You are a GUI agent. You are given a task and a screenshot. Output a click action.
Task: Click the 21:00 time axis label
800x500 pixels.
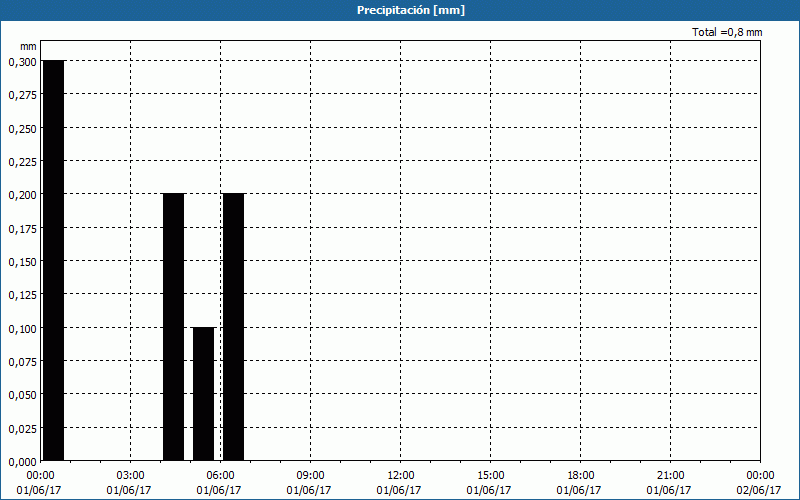[670, 476]
